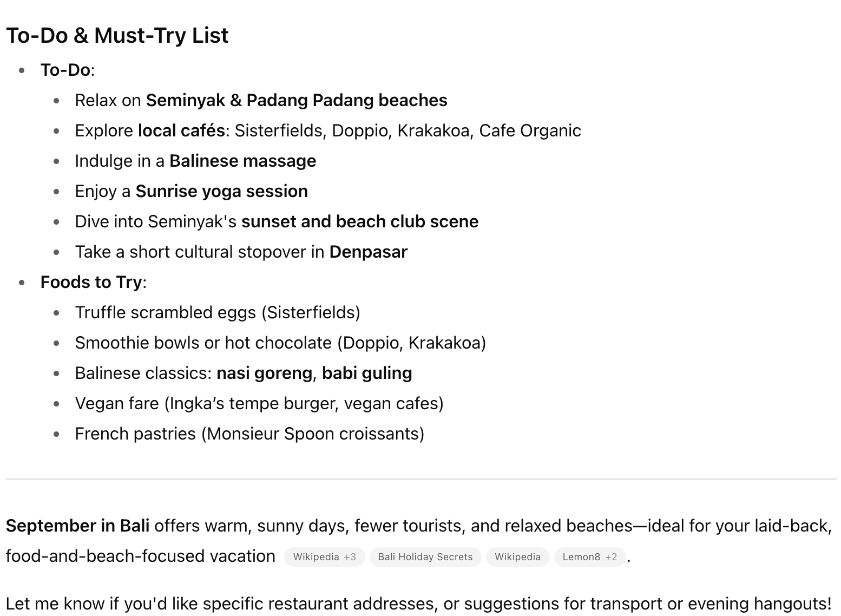Click the bold "September in Bali" text
Image resolution: width=841 pixels, height=616 pixels.
pos(77,526)
